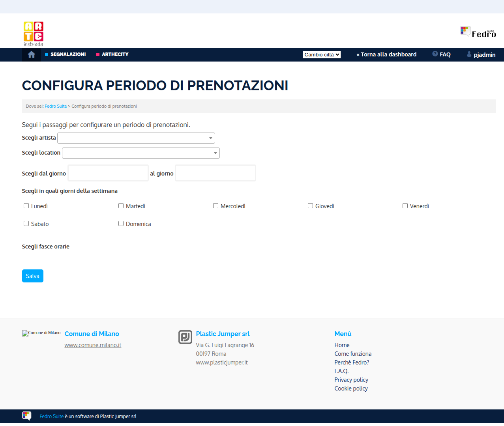This screenshot has width=504, height=426.
Task: Click the Salva button
Action: (x=33, y=276)
